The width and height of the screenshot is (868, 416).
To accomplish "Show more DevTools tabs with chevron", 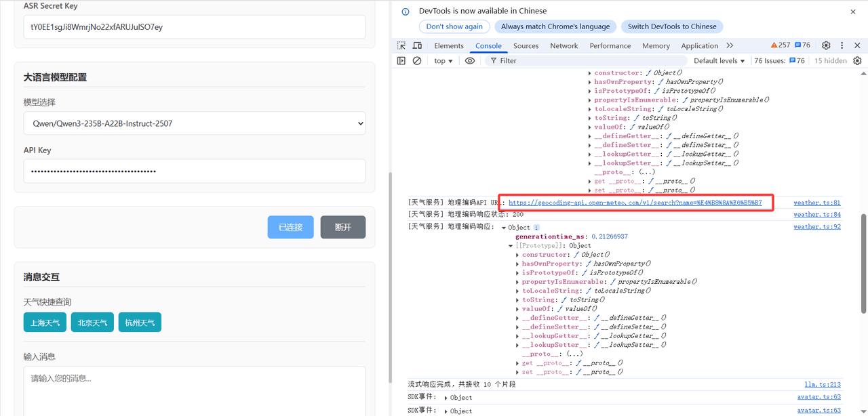I will [730, 45].
